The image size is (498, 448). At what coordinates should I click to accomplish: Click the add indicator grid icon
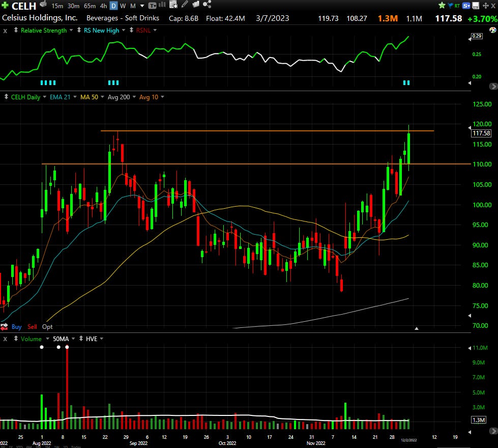pyautogui.click(x=173, y=5)
